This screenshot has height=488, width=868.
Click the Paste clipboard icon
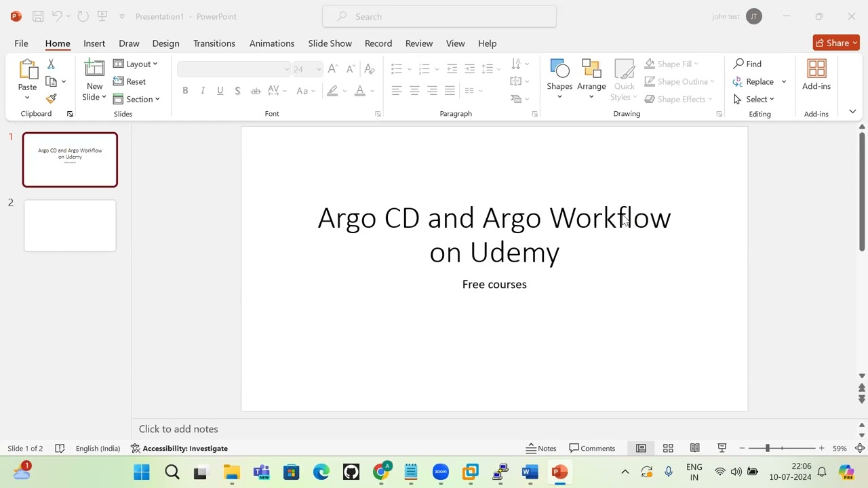[x=27, y=70]
